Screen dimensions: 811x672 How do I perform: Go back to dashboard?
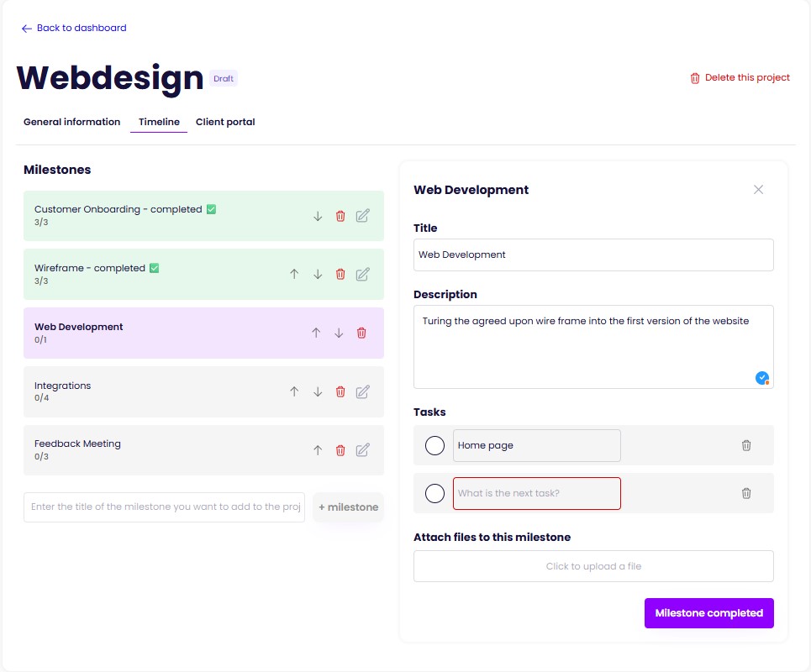(74, 28)
